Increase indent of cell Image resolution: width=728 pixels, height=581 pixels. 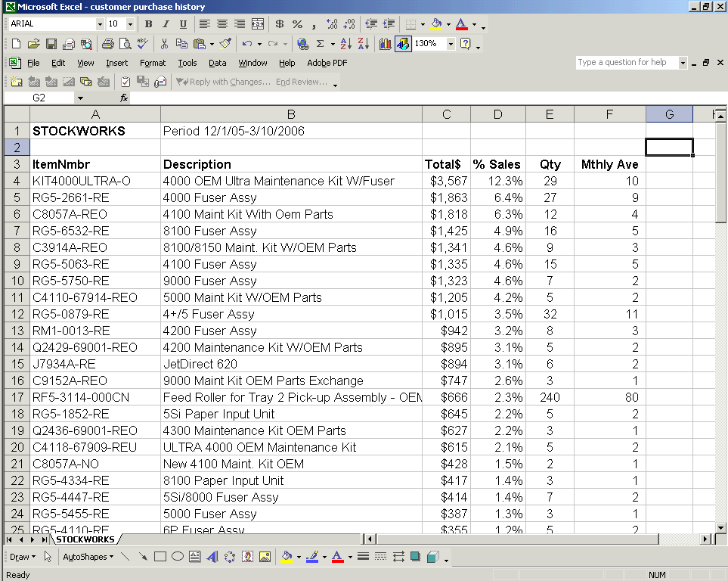tap(389, 24)
